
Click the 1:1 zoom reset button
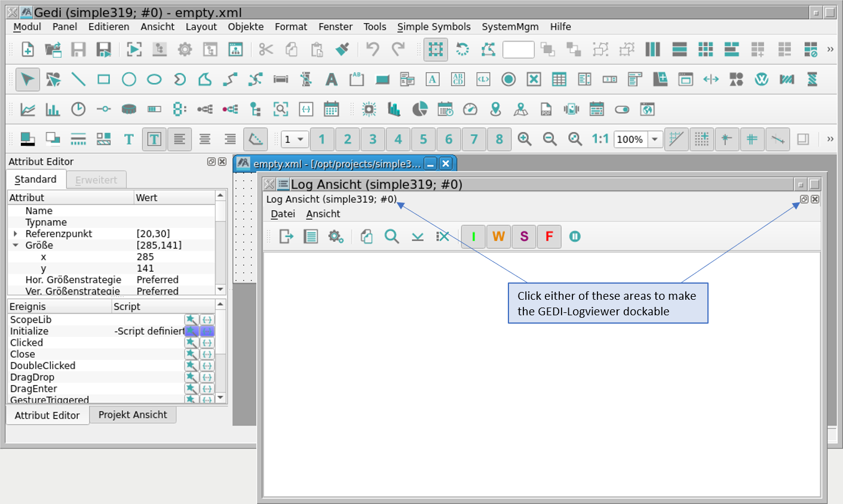(x=600, y=139)
